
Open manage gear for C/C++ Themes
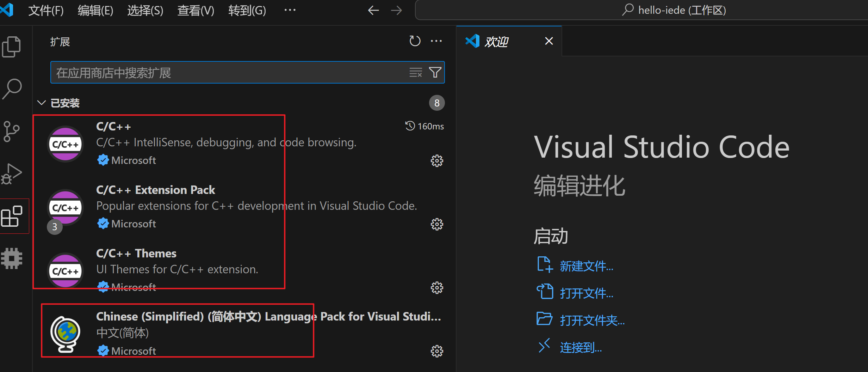(x=437, y=288)
